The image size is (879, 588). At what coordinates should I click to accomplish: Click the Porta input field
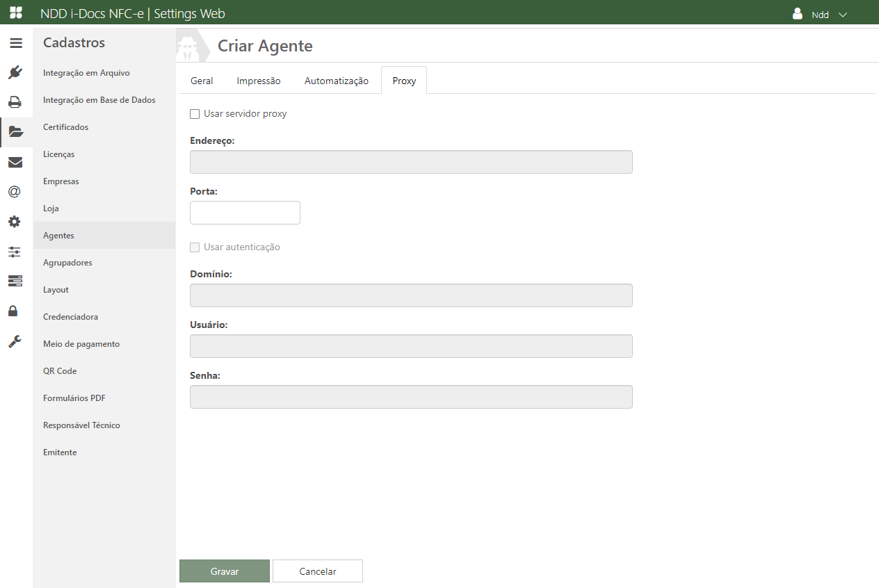pos(245,213)
